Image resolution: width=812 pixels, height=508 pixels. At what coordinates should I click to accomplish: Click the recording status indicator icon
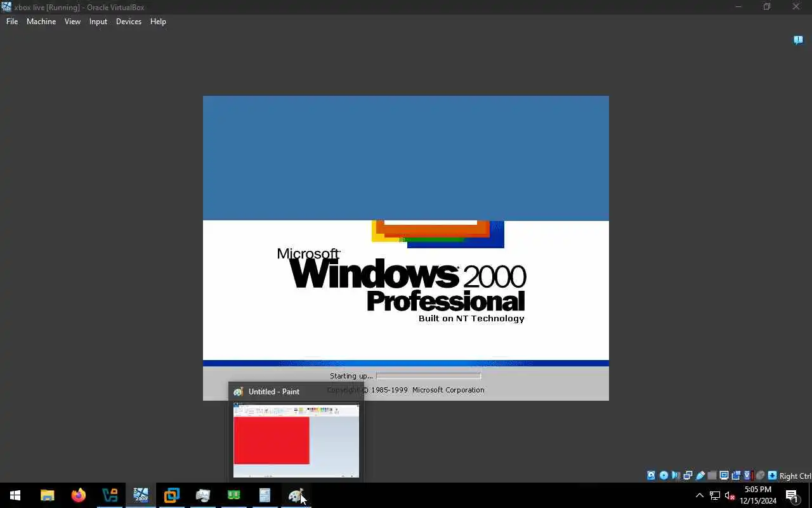tap(736, 476)
